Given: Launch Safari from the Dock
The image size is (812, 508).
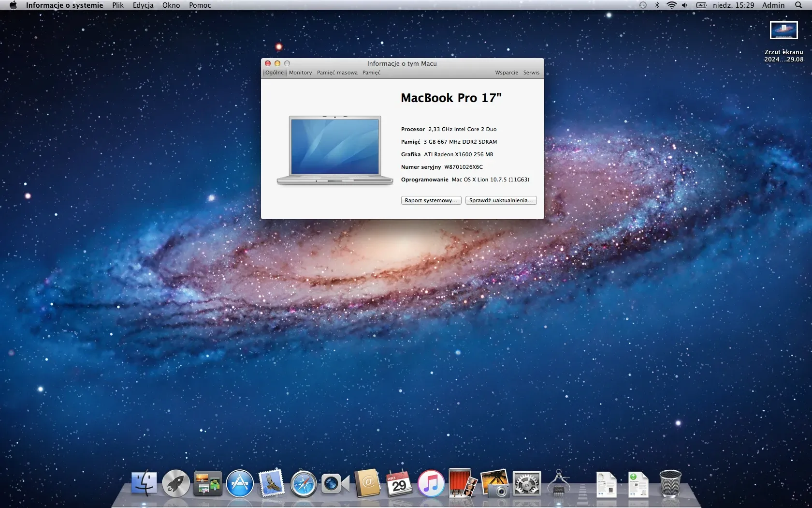Looking at the screenshot, I should pyautogui.click(x=304, y=483).
